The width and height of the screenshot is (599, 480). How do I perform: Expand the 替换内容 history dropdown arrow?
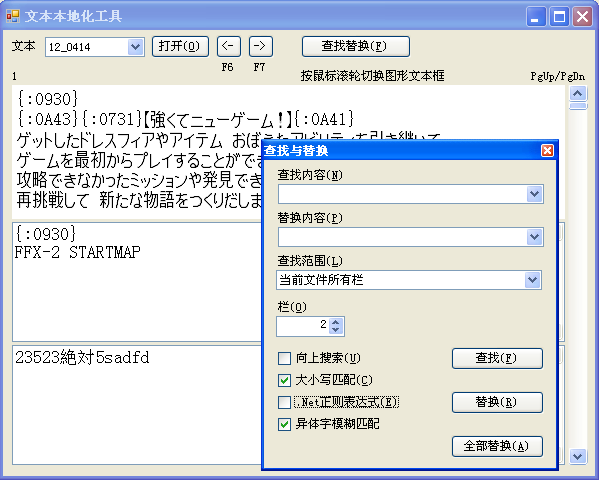(534, 237)
